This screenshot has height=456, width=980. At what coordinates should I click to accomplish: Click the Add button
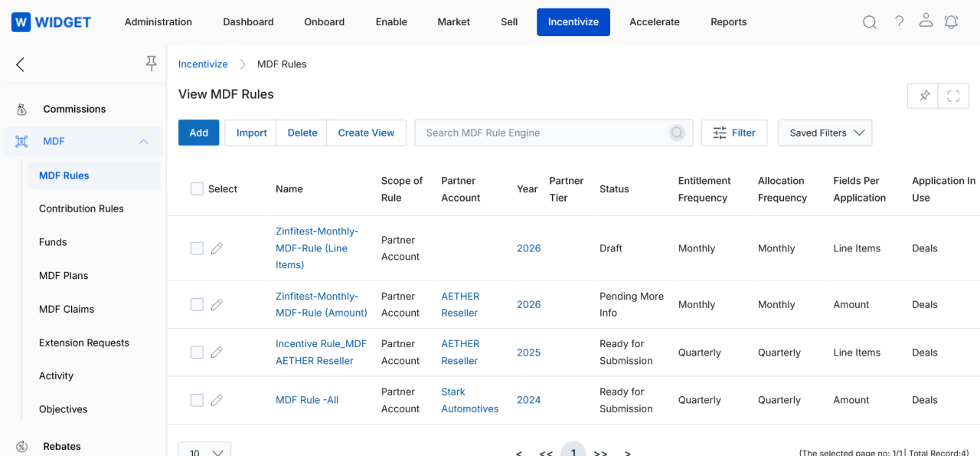(x=199, y=133)
